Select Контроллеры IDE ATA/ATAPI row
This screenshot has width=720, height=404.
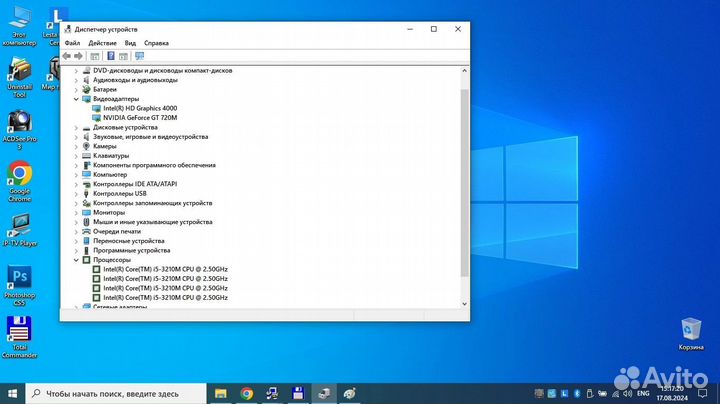[135, 184]
